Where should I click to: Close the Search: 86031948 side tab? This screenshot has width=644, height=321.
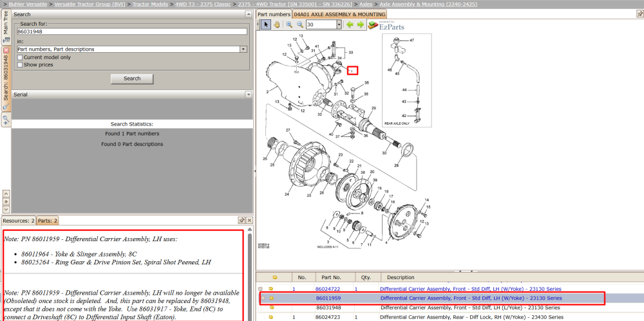[x=6, y=50]
